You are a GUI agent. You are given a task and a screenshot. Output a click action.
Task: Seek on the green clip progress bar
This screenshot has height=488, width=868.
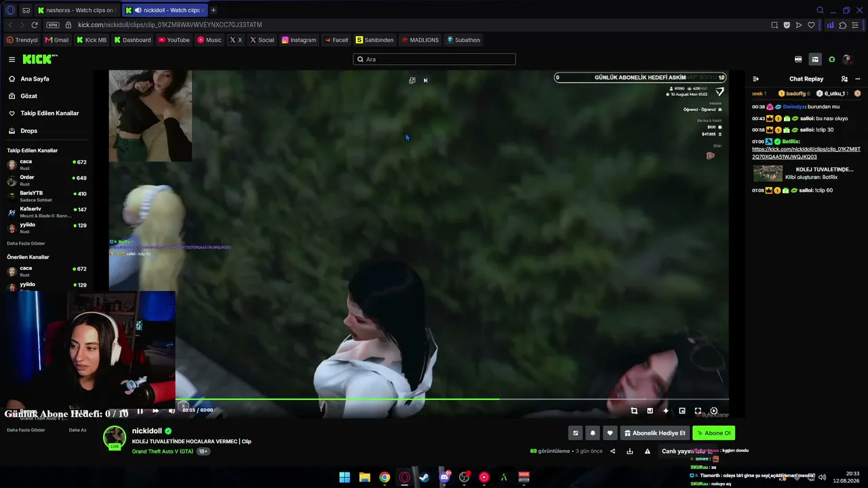tap(452, 399)
